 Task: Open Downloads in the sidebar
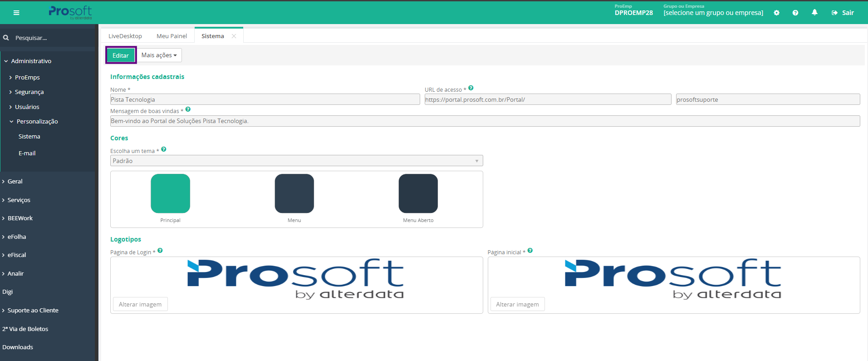point(18,347)
